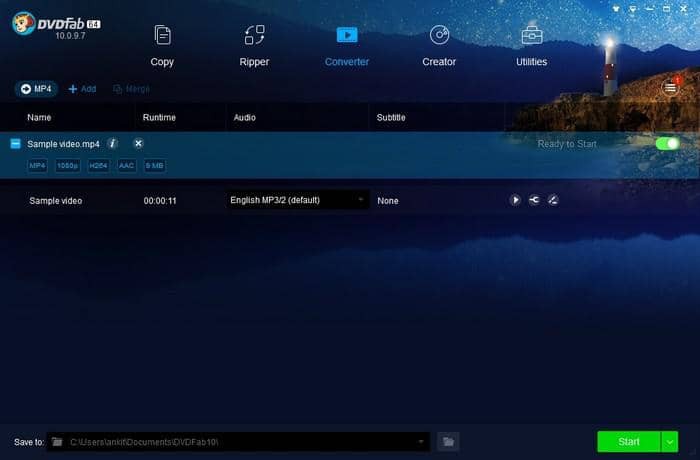Remove Sample video.mp4 with the X icon

(x=138, y=144)
